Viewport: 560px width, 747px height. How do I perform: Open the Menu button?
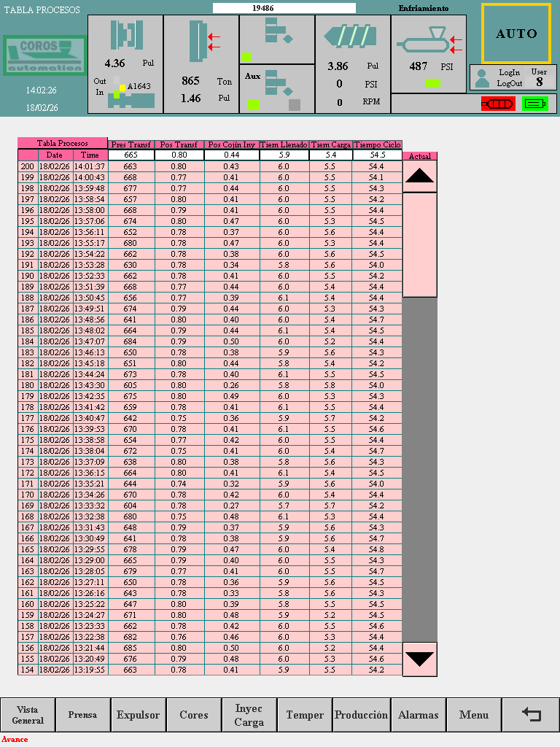point(473,715)
